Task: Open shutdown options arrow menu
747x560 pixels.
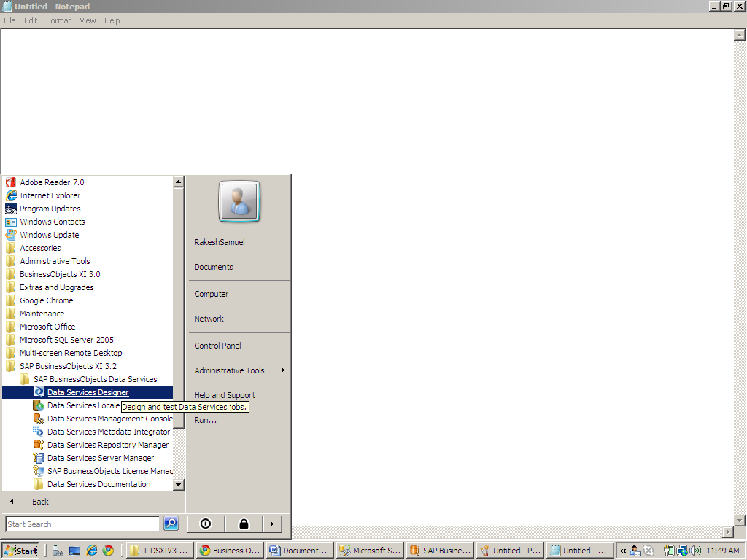Action: click(x=272, y=524)
